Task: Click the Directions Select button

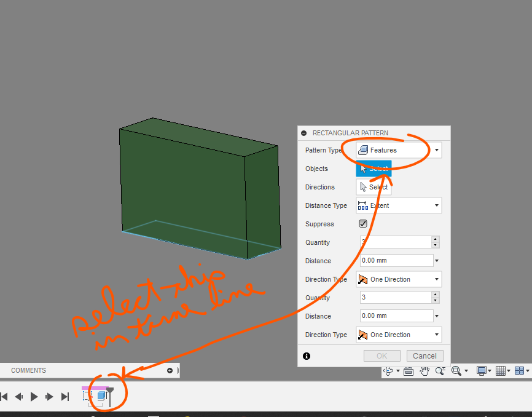Action: [374, 187]
